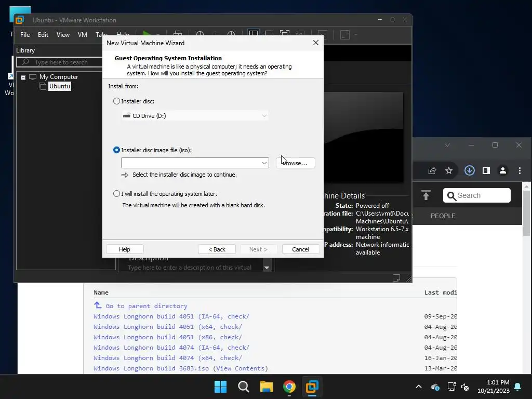The image size is (532, 399).
Task: Follow the Go to parent directory link
Action: coord(146,306)
